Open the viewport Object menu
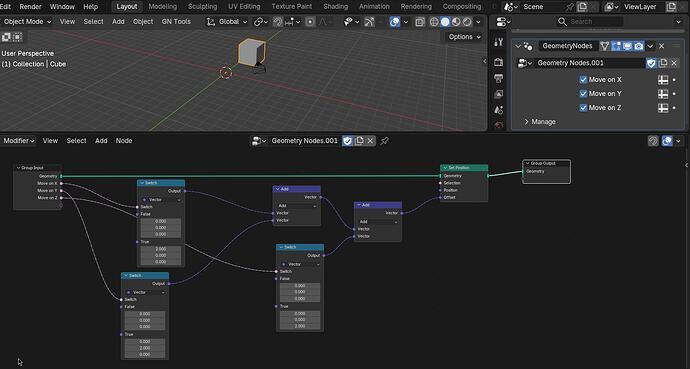 click(143, 22)
